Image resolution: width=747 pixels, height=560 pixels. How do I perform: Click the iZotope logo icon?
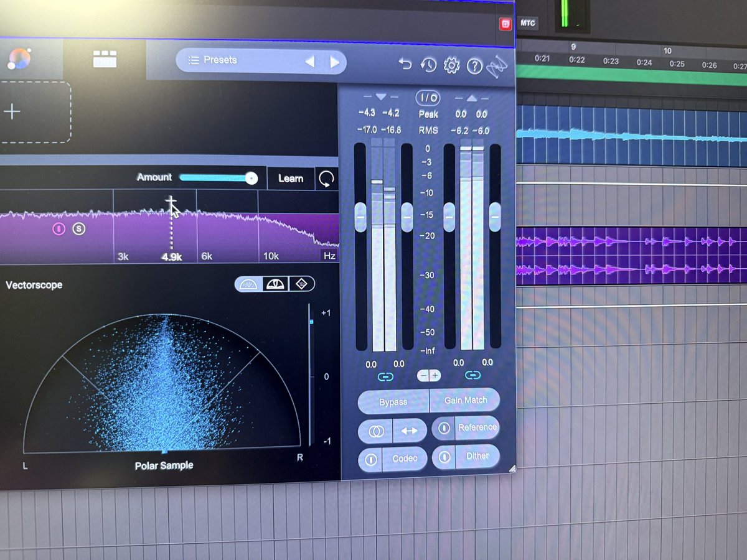pyautogui.click(x=497, y=67)
